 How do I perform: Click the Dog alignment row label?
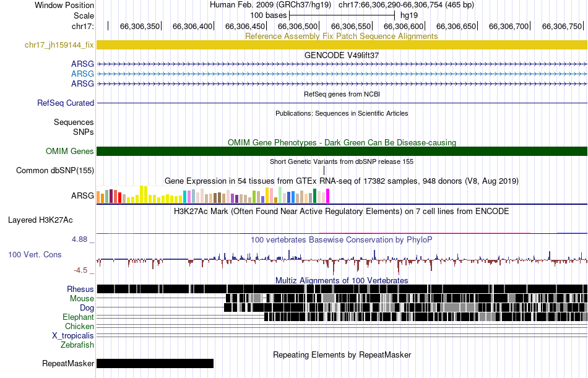pyautogui.click(x=87, y=308)
